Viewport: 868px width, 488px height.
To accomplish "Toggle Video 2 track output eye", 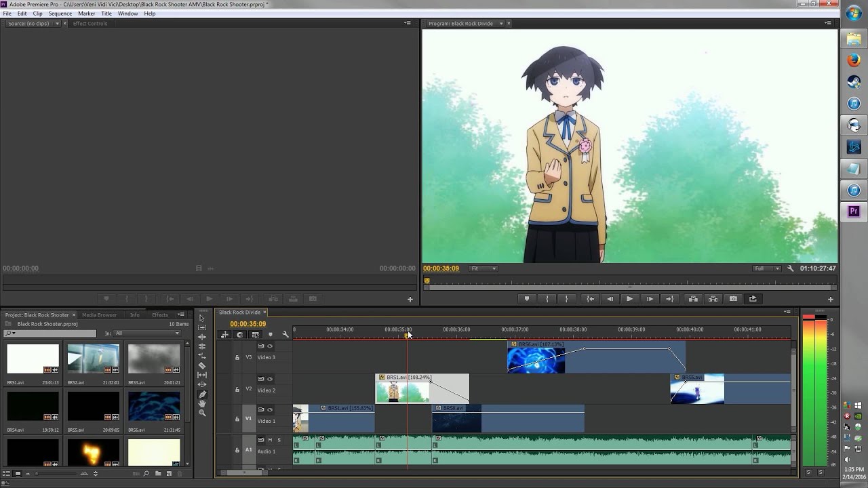I will point(270,379).
